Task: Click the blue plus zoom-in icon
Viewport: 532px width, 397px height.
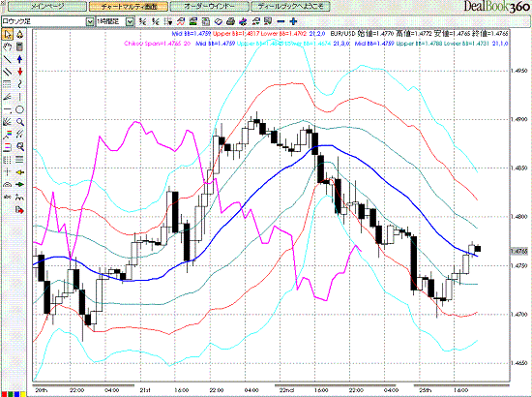Action: click(x=293, y=21)
